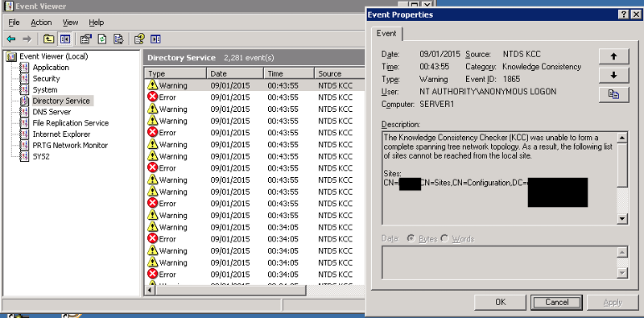Sort events by the Source column header

339,73
